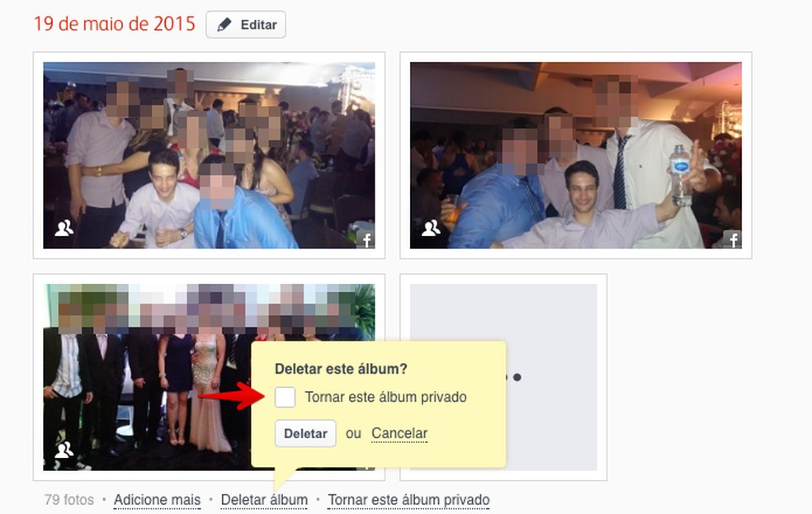This screenshot has width=812, height=514.
Task: Cancel the delete album prompt
Action: [x=399, y=433]
